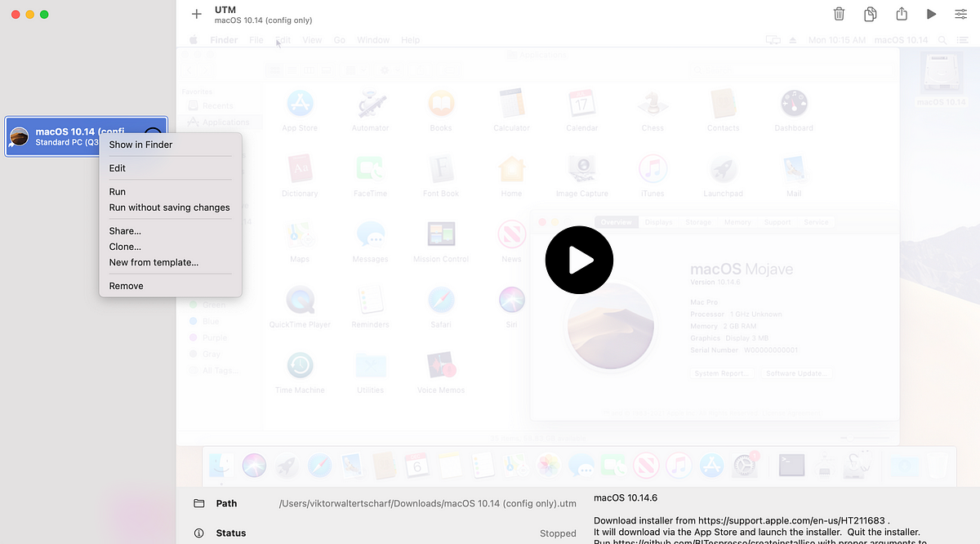This screenshot has height=544, width=980.
Task: Click Safari icon in VM preview Applications
Action: (x=441, y=301)
